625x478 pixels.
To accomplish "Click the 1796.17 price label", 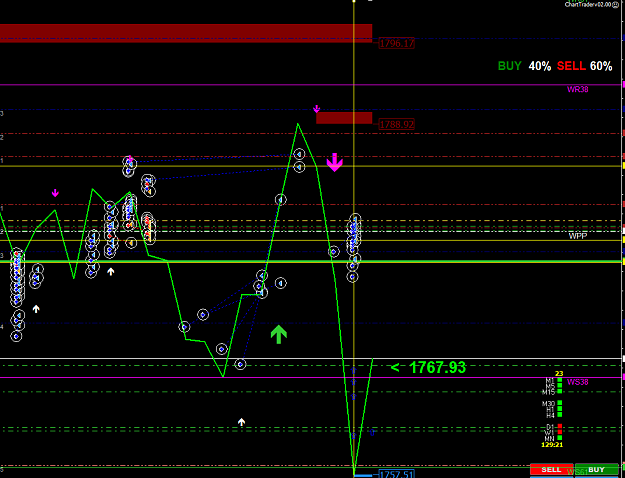I will pyautogui.click(x=397, y=43).
